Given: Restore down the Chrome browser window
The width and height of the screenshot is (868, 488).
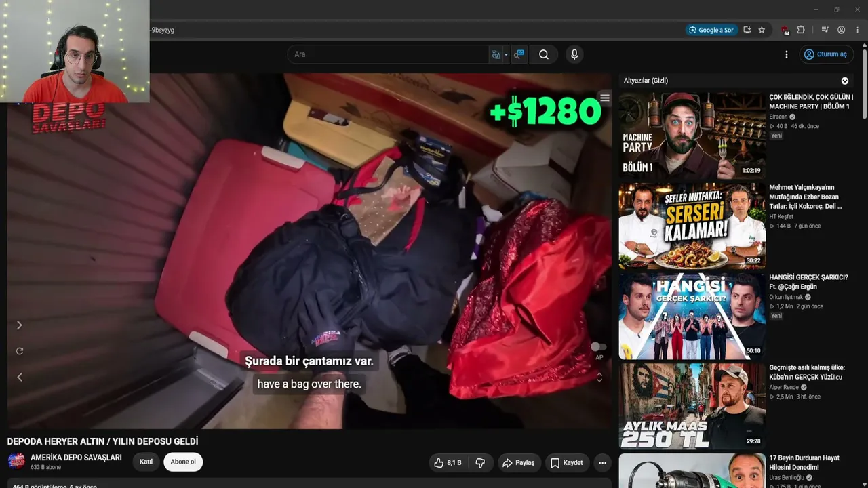Looking at the screenshot, I should point(836,9).
